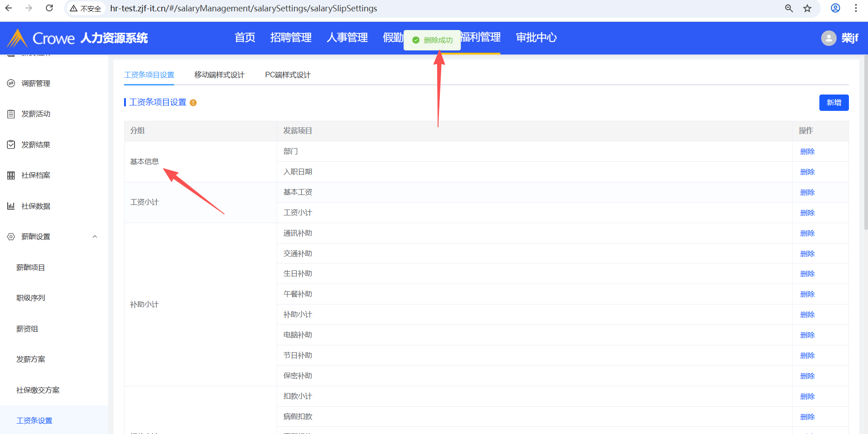Open 社保缴交方案 submenu item
868x434 pixels.
point(38,390)
